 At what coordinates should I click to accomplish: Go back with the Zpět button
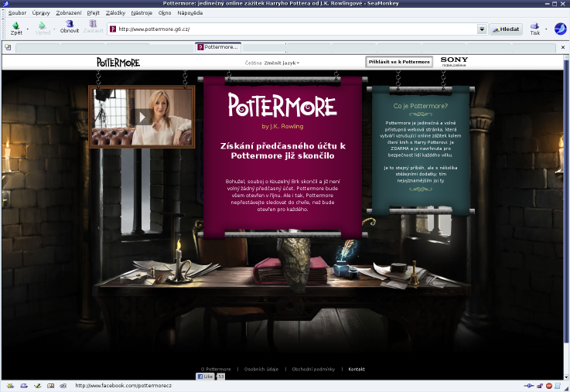pyautogui.click(x=16, y=28)
